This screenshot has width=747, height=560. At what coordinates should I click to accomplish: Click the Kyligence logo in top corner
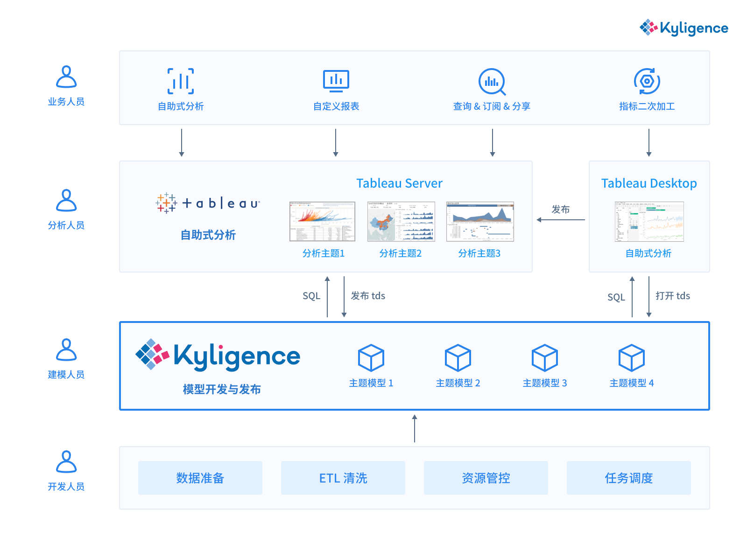pos(684,28)
